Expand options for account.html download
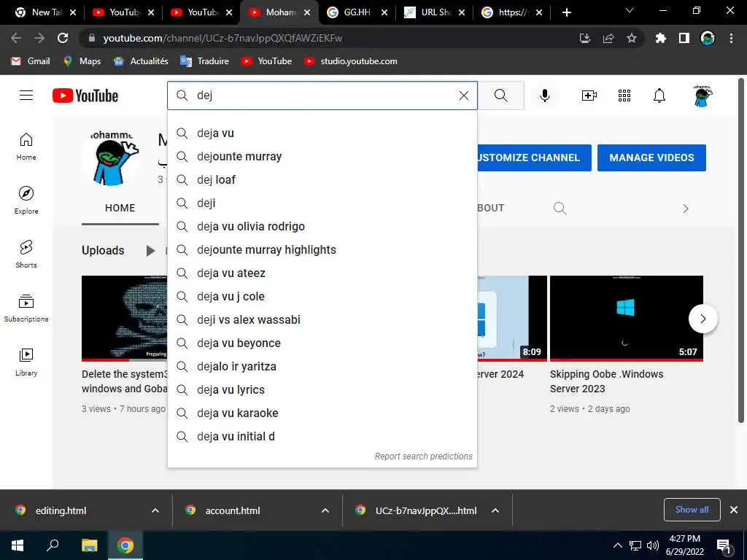This screenshot has width=747, height=560. click(325, 510)
